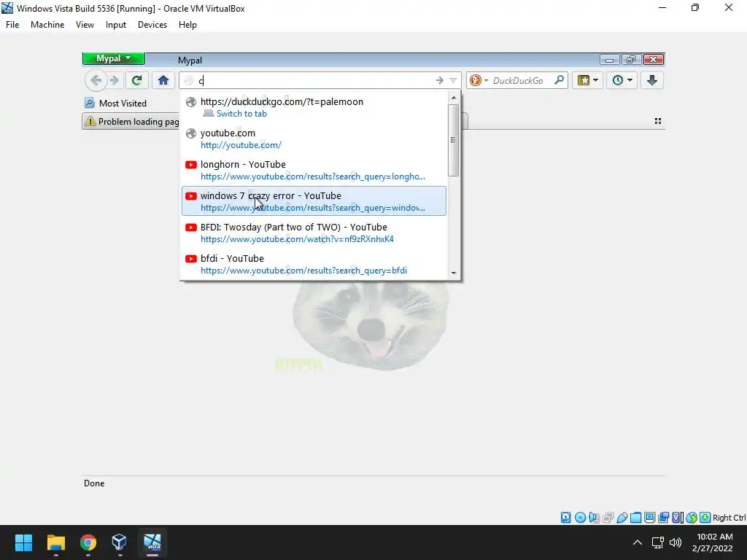The width and height of the screenshot is (747, 560).
Task: Click the Right Ctrl host key label
Action: coord(729,518)
